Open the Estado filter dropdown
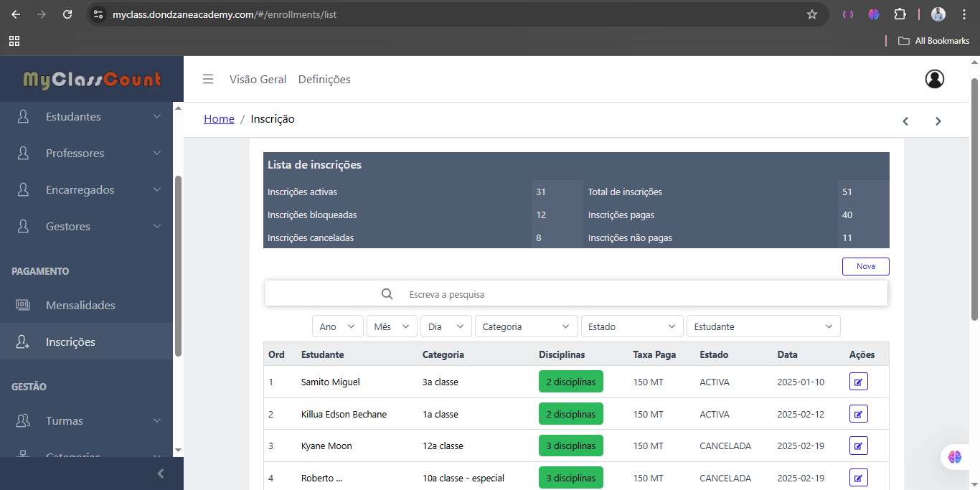The image size is (980, 490). click(631, 326)
